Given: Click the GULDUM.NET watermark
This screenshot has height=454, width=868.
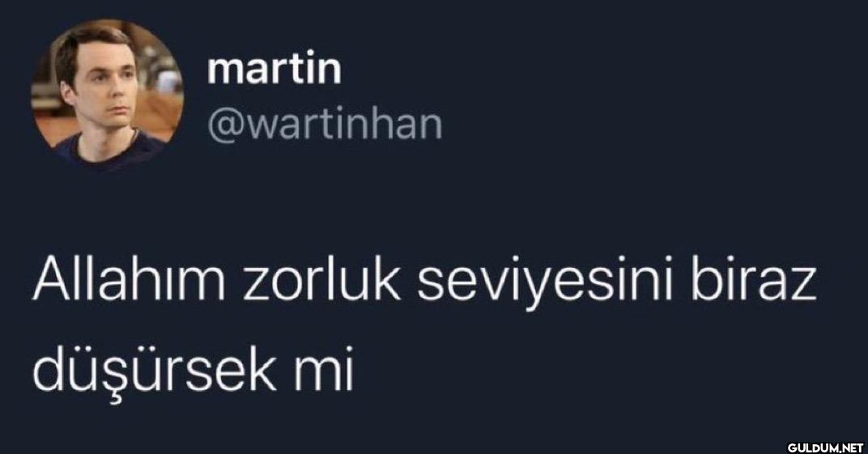Looking at the screenshot, I should pos(825,446).
